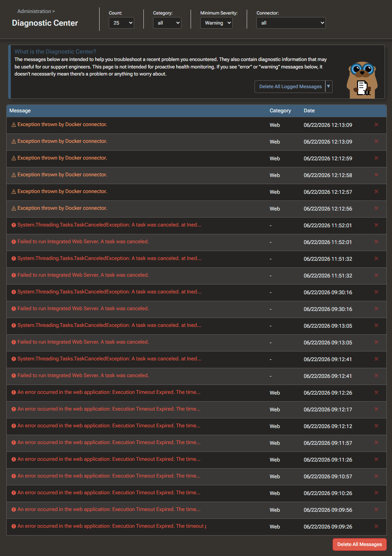Image resolution: width=392 pixels, height=556 pixels.
Task: Delete the Execution Timeout entry from 09:12:12
Action: point(376,426)
